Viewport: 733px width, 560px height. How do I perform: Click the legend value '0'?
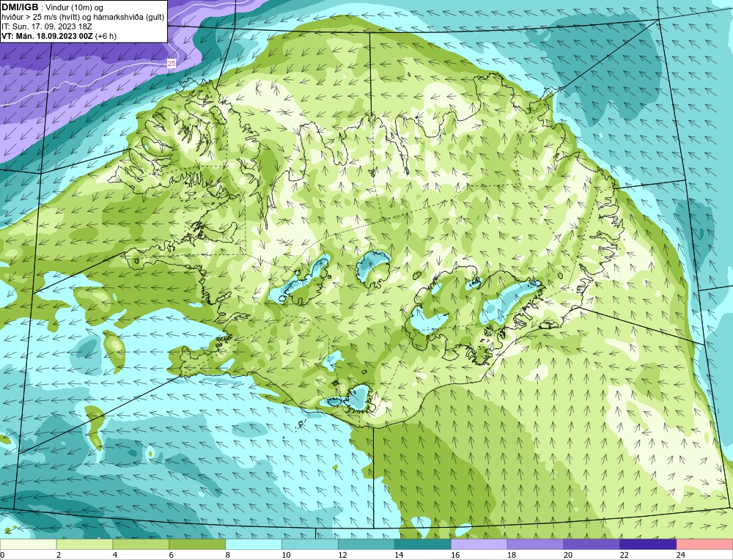point(2,555)
